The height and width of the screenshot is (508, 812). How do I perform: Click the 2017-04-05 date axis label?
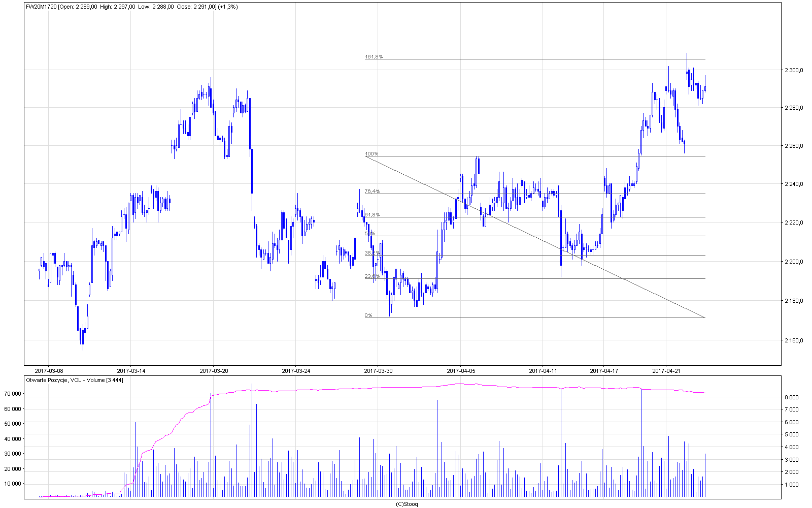pyautogui.click(x=461, y=371)
